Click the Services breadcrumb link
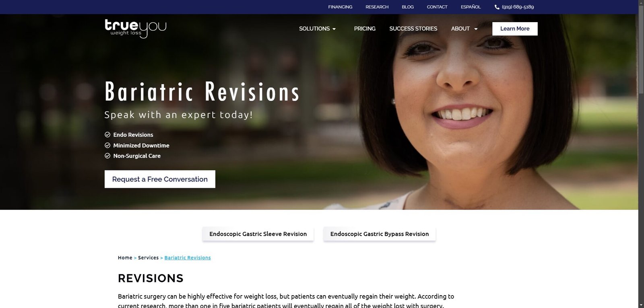 click(x=148, y=258)
